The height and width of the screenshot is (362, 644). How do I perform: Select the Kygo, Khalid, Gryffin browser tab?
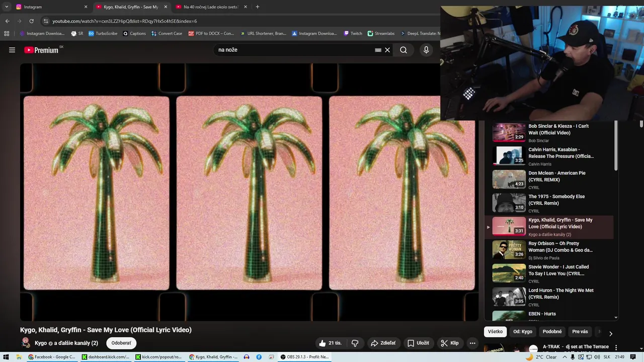point(131,7)
